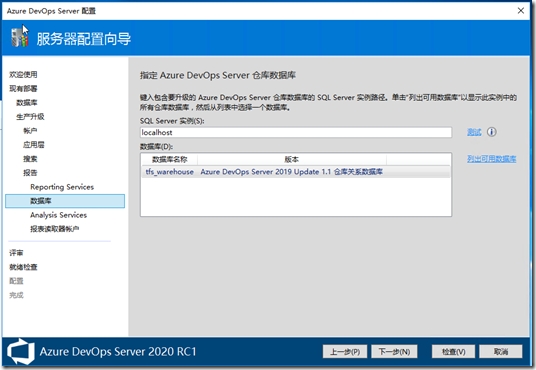This screenshot has height=370, width=536.
Task: Click the 版本 column header
Action: [292, 159]
